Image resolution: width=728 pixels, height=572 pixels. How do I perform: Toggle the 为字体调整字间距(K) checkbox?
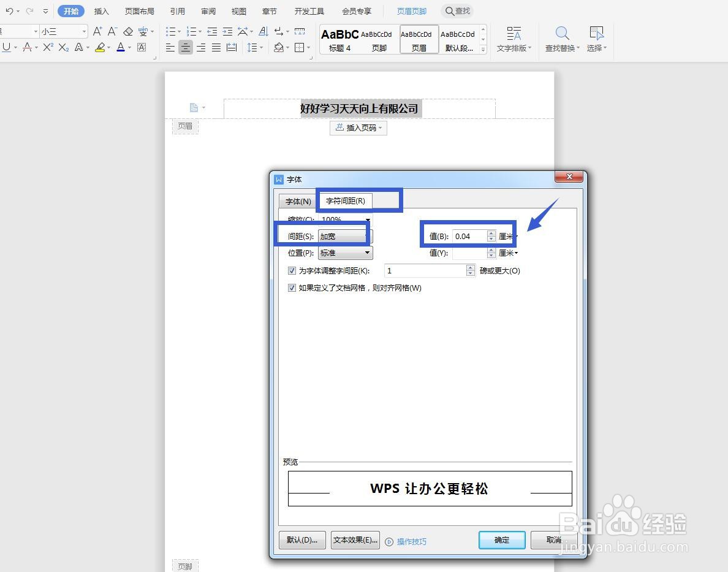pyautogui.click(x=292, y=270)
